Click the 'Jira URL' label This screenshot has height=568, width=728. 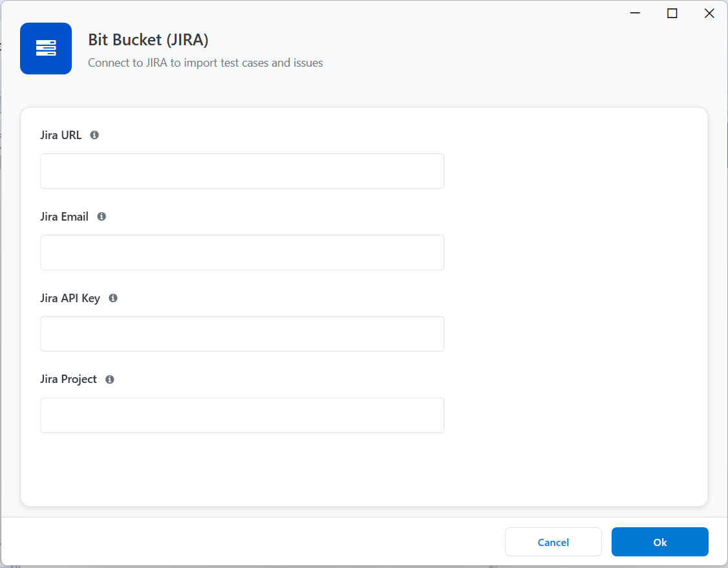point(61,135)
